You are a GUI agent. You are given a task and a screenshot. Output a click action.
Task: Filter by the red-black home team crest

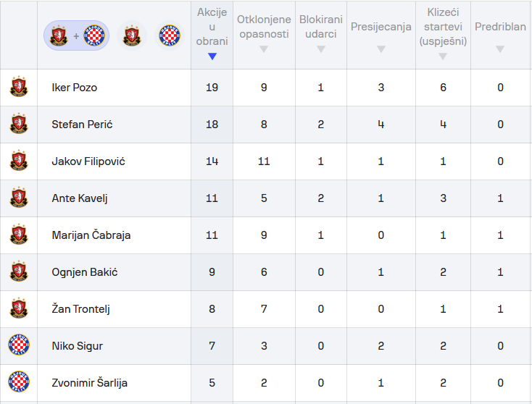tap(131, 35)
